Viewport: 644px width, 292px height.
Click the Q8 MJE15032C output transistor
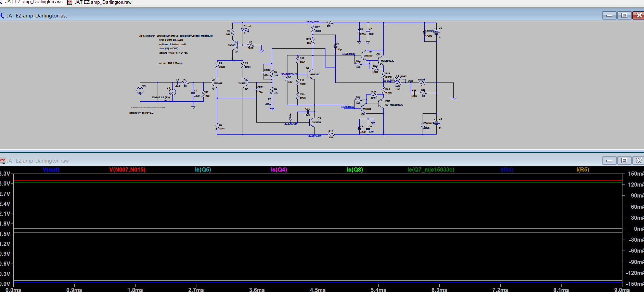381,60
